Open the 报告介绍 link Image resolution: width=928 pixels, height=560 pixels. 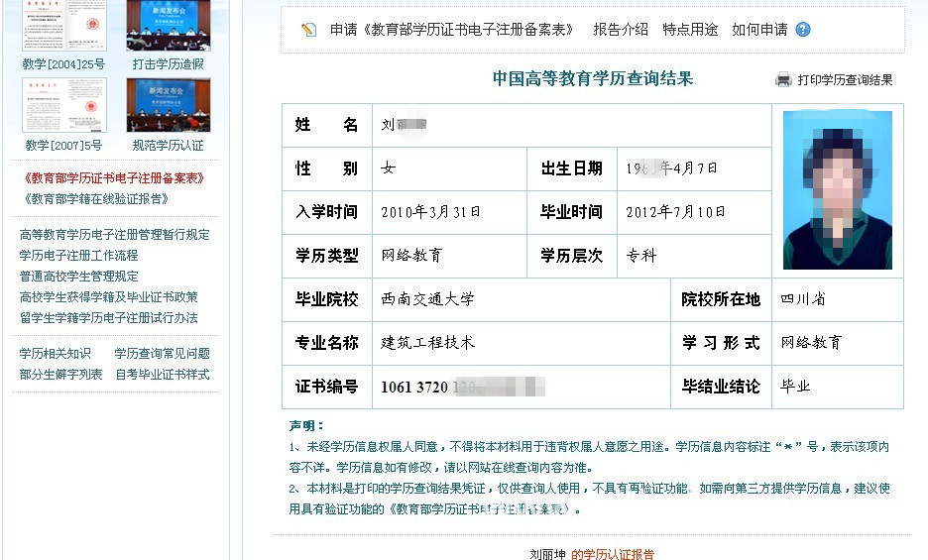tap(621, 30)
